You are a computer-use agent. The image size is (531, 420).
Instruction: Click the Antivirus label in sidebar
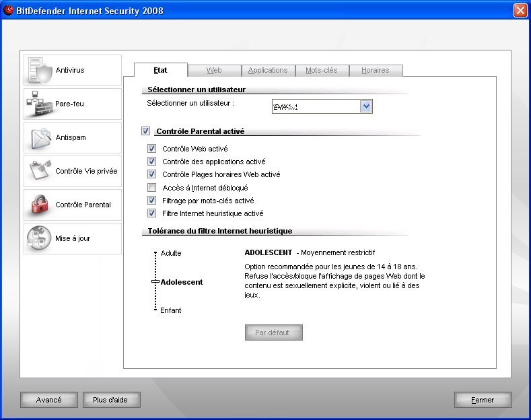tap(70, 70)
